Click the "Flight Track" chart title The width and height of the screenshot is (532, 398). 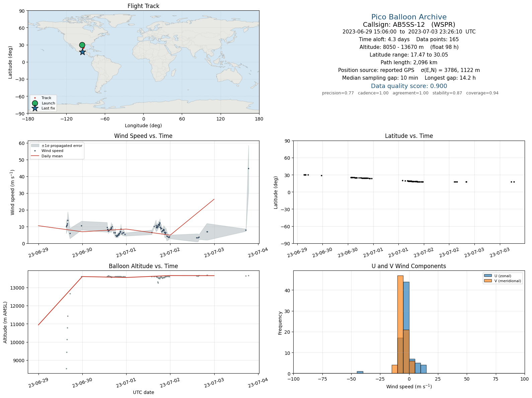pyautogui.click(x=143, y=6)
